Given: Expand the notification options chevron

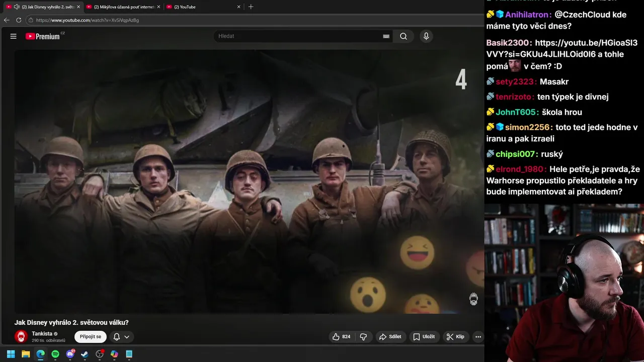Looking at the screenshot, I should point(127,337).
